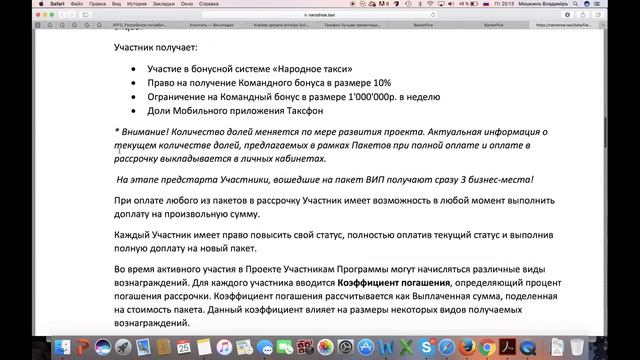Click bold text "Коэффициент погашения"
Screen dimensions: 640x360
coord(393,282)
